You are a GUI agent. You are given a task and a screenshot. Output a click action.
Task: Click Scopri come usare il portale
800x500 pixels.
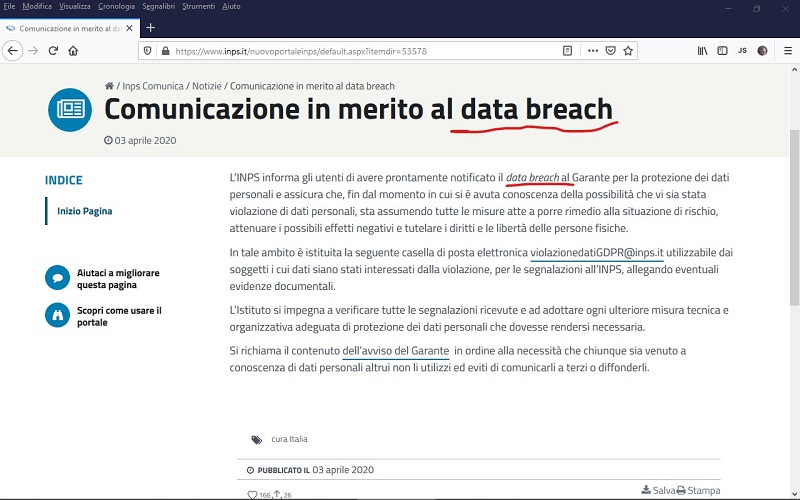[119, 316]
